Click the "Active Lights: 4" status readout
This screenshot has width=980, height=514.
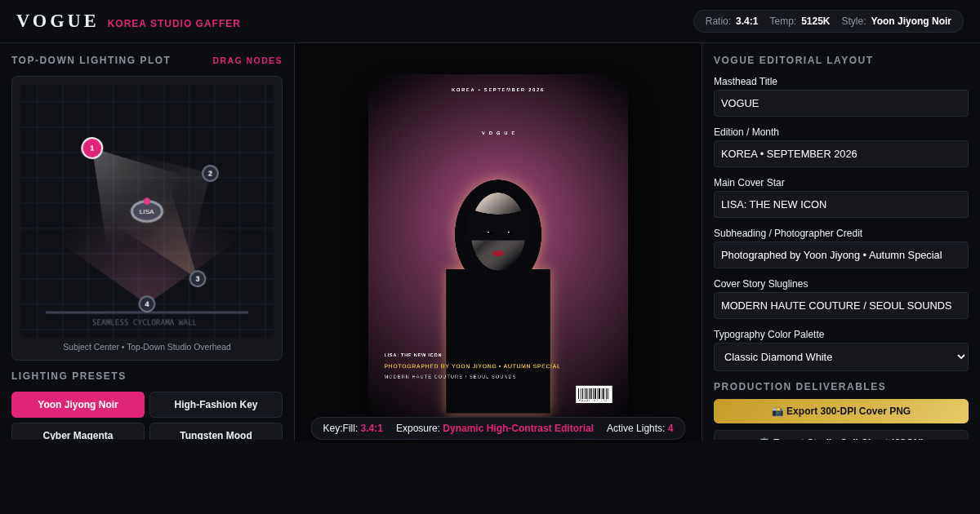pyautogui.click(x=640, y=428)
